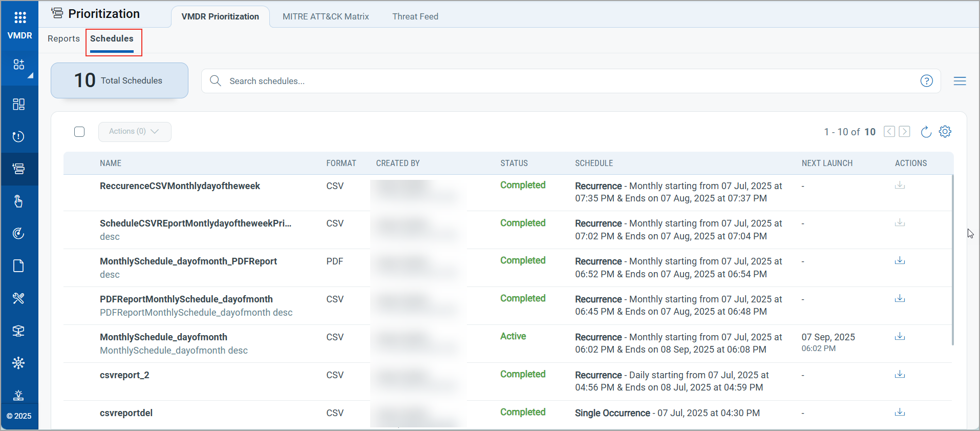Download the MonthlySchedule_dayofmonth_PDFReport report

pos(900,261)
